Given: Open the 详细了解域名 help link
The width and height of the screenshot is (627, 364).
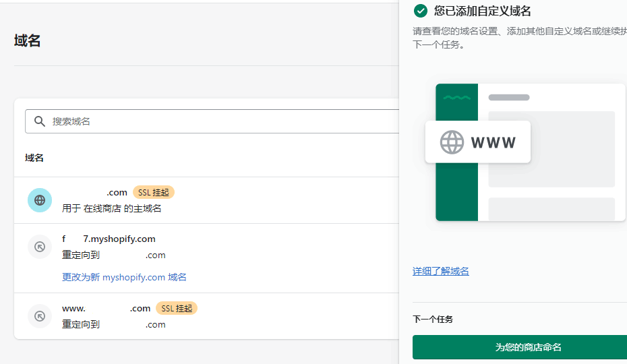Looking at the screenshot, I should pyautogui.click(x=441, y=271).
